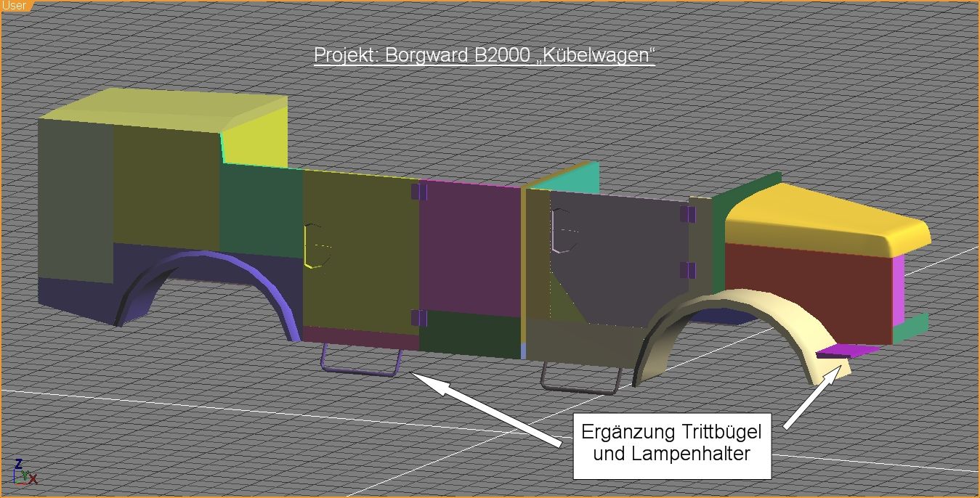Select the rear door handle outline

point(317,245)
